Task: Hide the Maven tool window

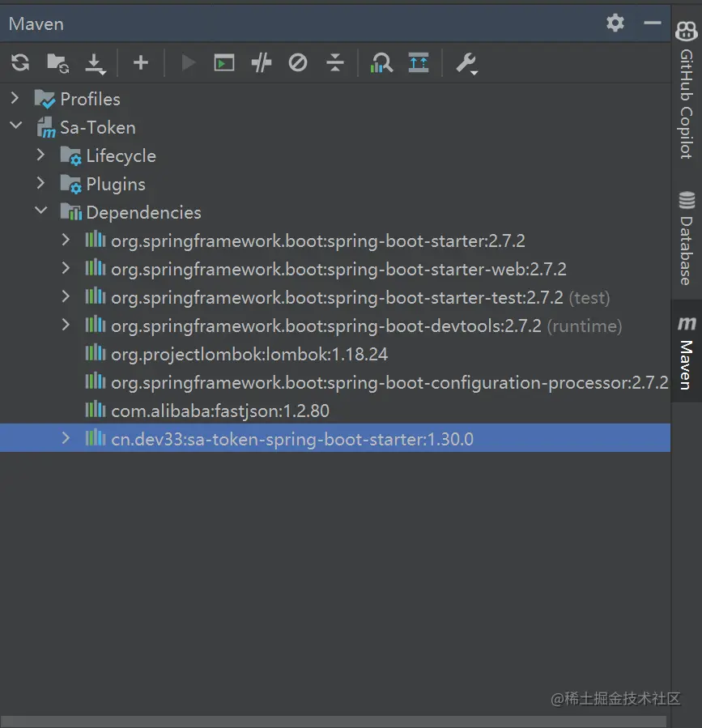Action: click(653, 23)
